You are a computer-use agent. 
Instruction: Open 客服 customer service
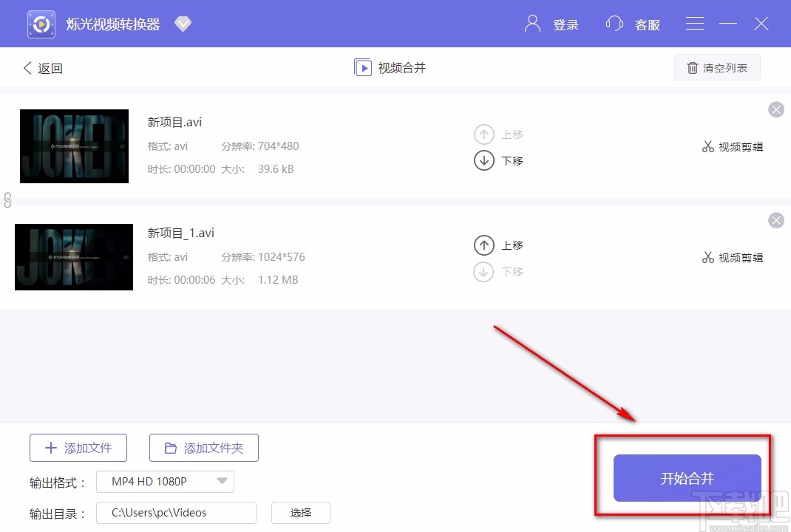pos(648,24)
